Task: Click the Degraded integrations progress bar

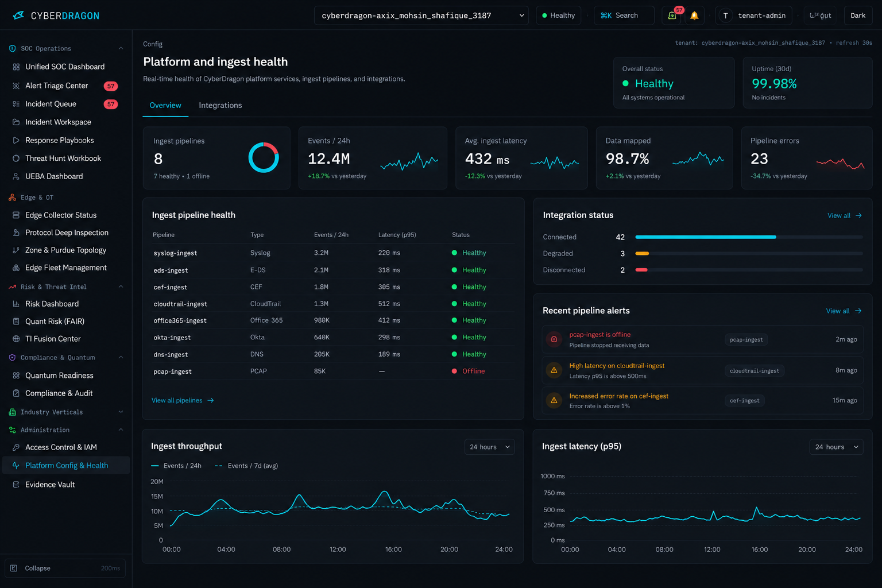Action: coord(749,253)
